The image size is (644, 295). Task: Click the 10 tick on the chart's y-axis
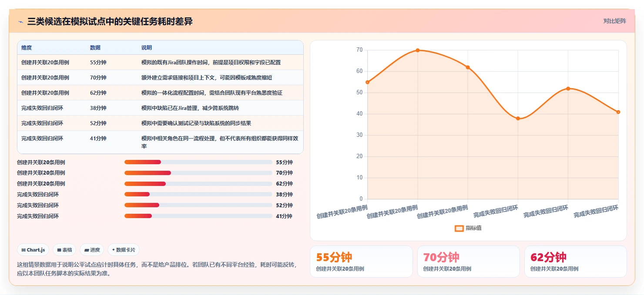(359, 178)
